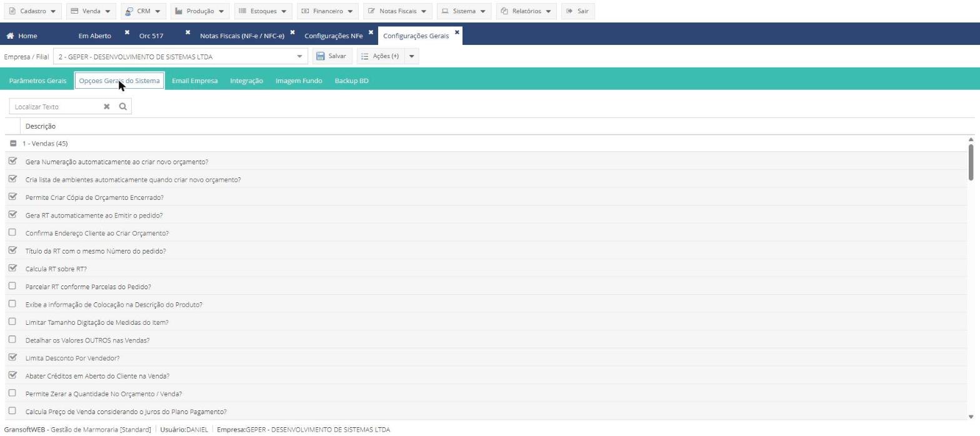The width and height of the screenshot is (980, 436).
Task: Toggle Título da RT com mesmo Número
Action: click(x=12, y=250)
